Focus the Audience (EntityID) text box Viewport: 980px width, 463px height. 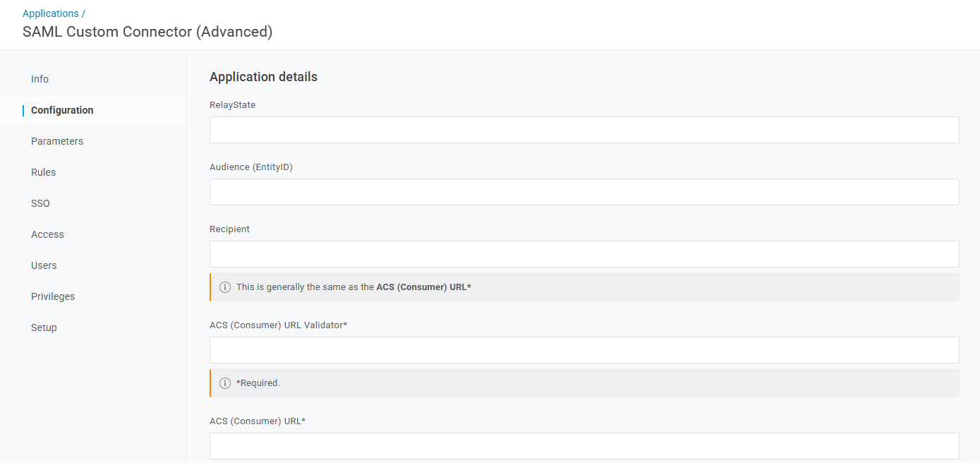tap(584, 192)
